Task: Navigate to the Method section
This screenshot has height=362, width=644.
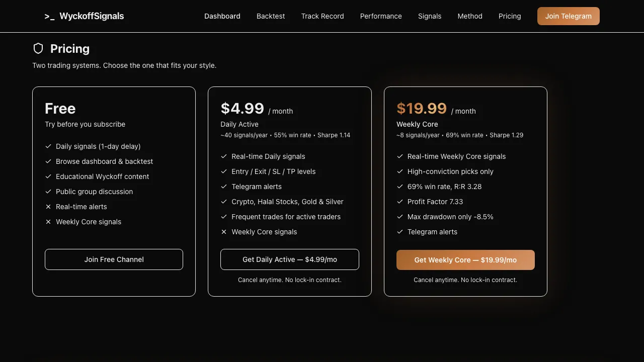Action: pos(470,16)
